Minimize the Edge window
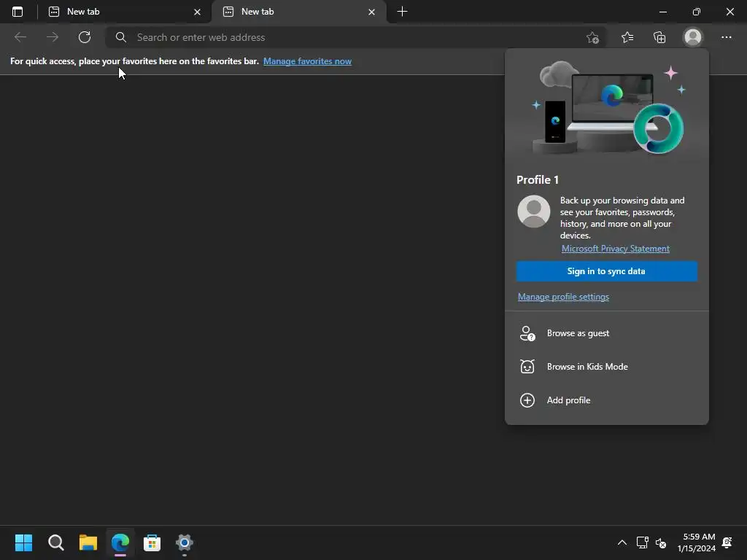This screenshot has width=747, height=560. click(x=663, y=12)
